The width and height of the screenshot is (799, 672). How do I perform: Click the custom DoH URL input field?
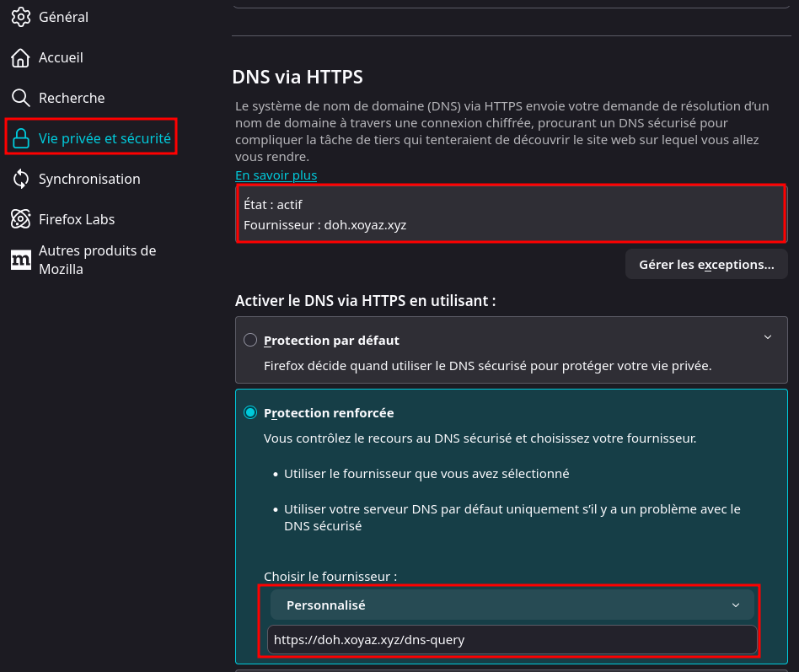(x=512, y=640)
